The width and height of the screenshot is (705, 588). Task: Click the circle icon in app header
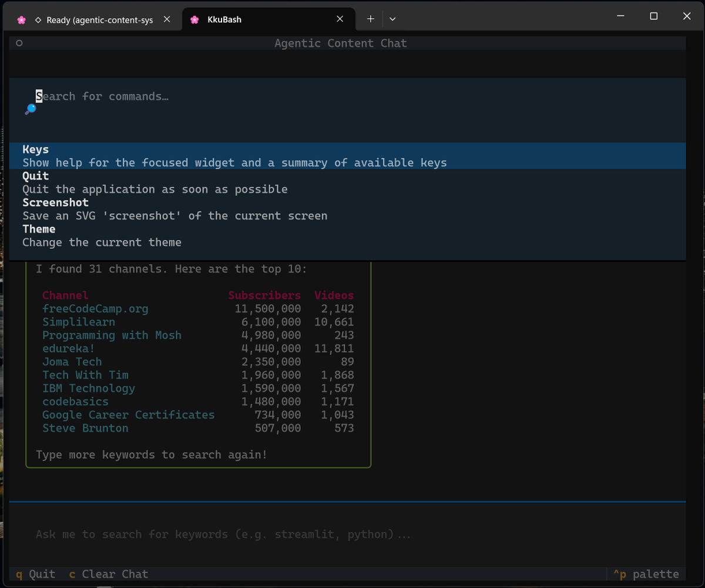(19, 43)
